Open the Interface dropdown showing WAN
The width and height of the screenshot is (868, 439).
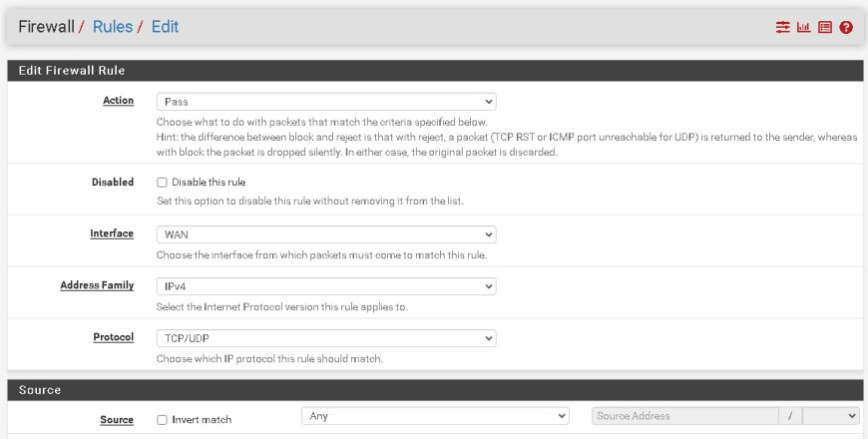326,234
